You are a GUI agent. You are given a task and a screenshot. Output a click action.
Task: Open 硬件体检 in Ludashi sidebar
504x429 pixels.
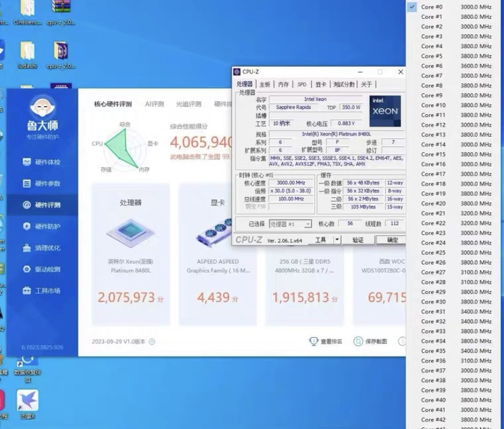click(42, 162)
